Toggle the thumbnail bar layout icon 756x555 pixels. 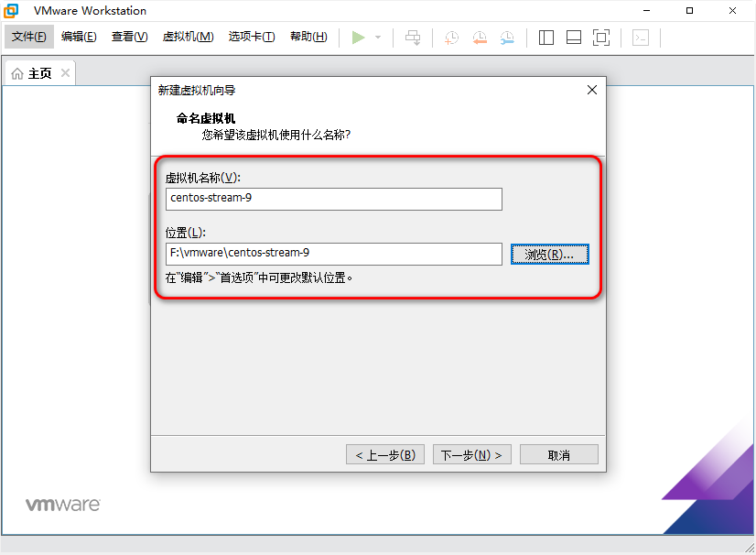[573, 38]
